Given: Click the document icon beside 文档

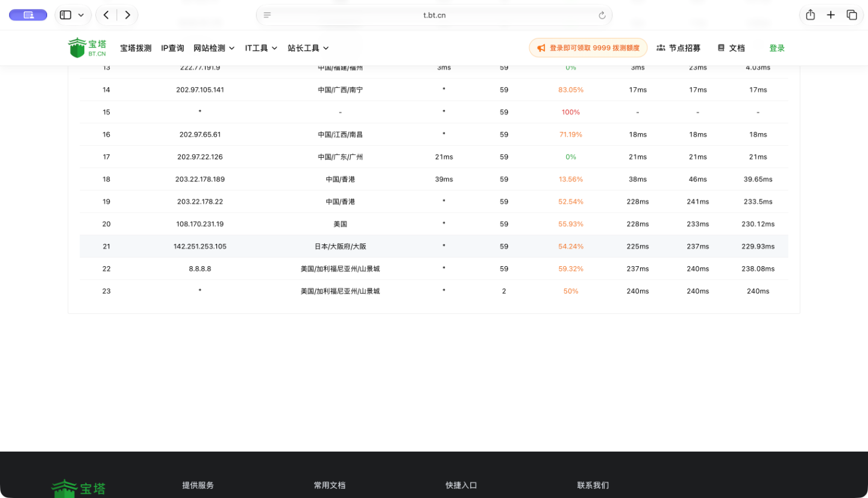Looking at the screenshot, I should (x=721, y=48).
